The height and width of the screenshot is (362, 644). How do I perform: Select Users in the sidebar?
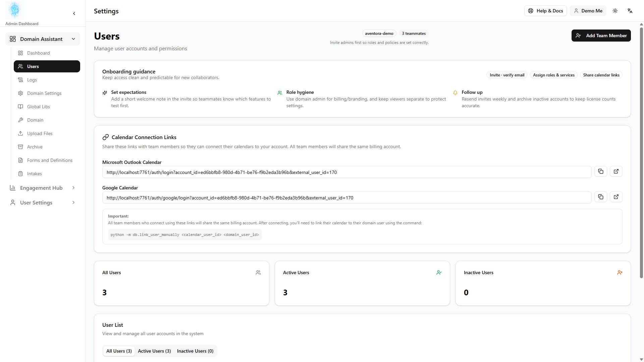[47, 66]
